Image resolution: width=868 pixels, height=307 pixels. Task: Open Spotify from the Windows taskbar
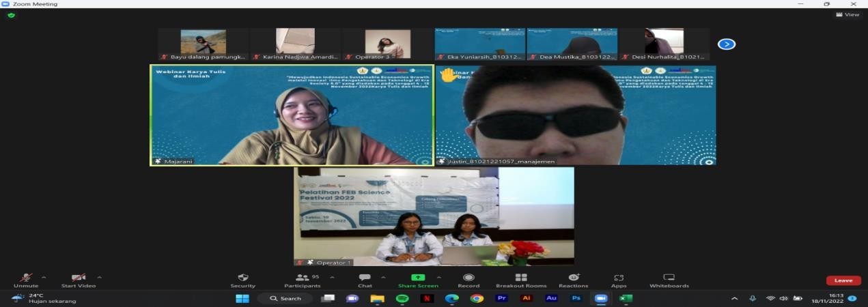click(x=402, y=298)
